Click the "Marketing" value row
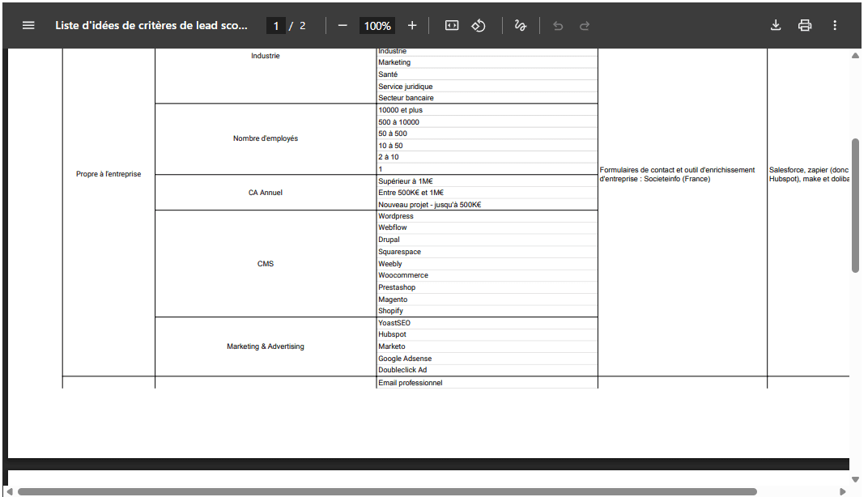The height and width of the screenshot is (497, 868). (x=487, y=62)
